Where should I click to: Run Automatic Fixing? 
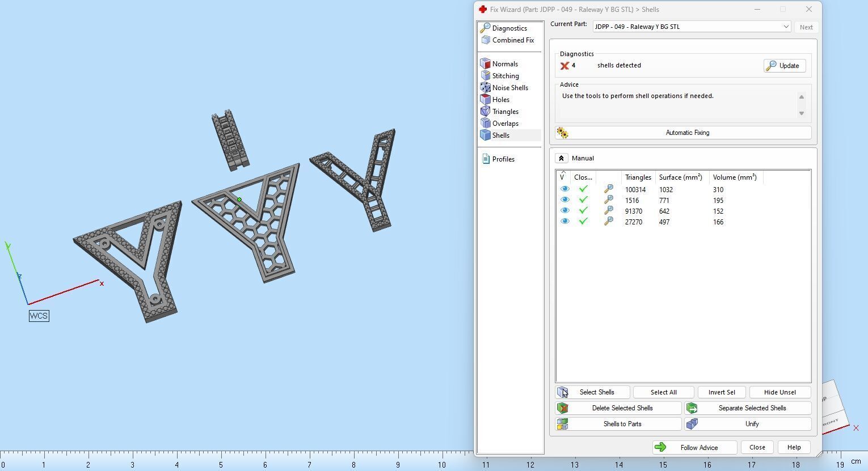pos(683,133)
